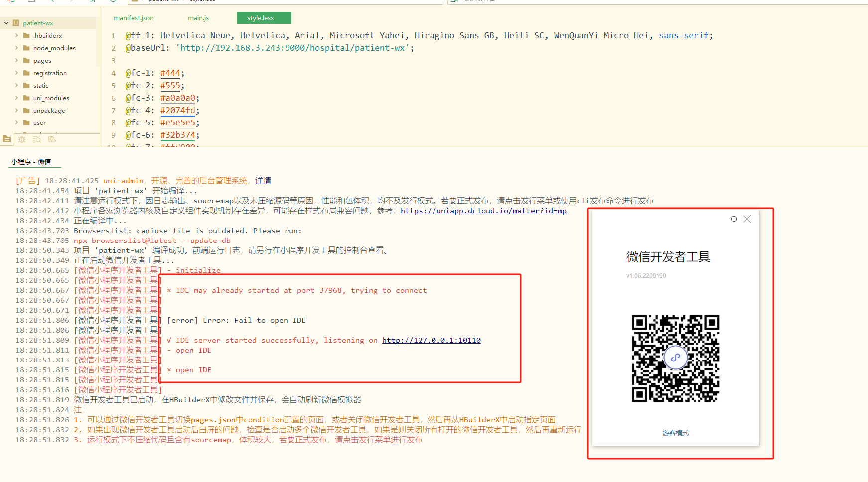Click the folder icon of node_modules
868x482 pixels.
pyautogui.click(x=26, y=48)
